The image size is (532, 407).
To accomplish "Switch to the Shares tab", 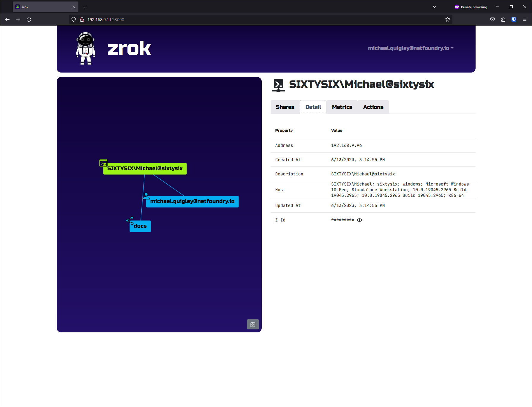I will pos(285,107).
